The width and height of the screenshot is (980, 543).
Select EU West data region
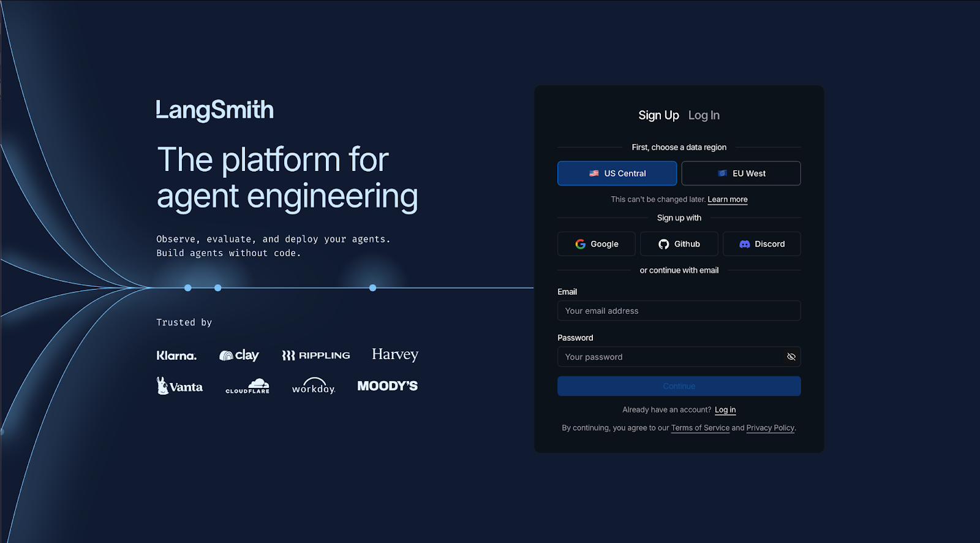point(741,173)
